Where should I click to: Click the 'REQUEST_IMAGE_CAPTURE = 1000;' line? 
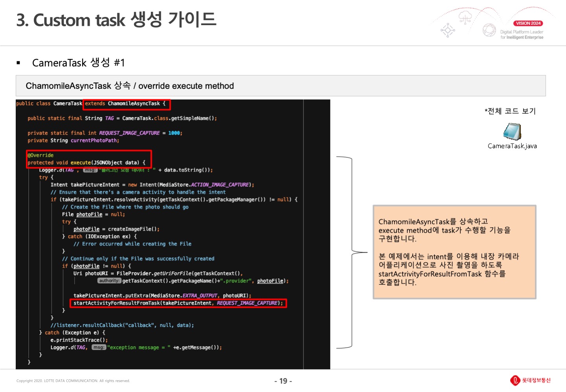tap(105, 133)
